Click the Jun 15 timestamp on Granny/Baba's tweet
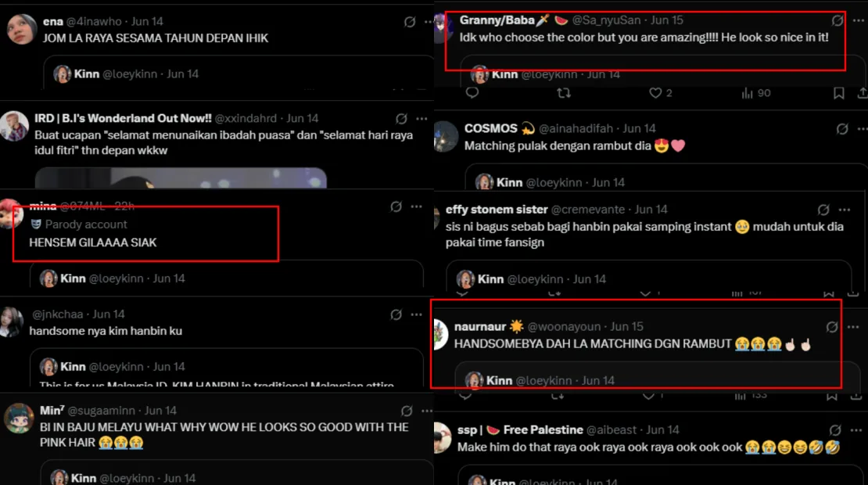 [667, 20]
